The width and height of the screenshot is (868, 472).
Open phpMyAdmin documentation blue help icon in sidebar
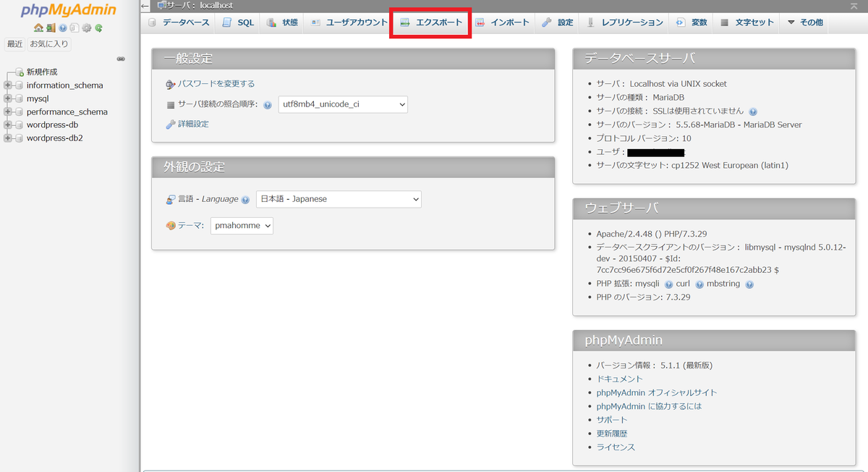pyautogui.click(x=63, y=28)
